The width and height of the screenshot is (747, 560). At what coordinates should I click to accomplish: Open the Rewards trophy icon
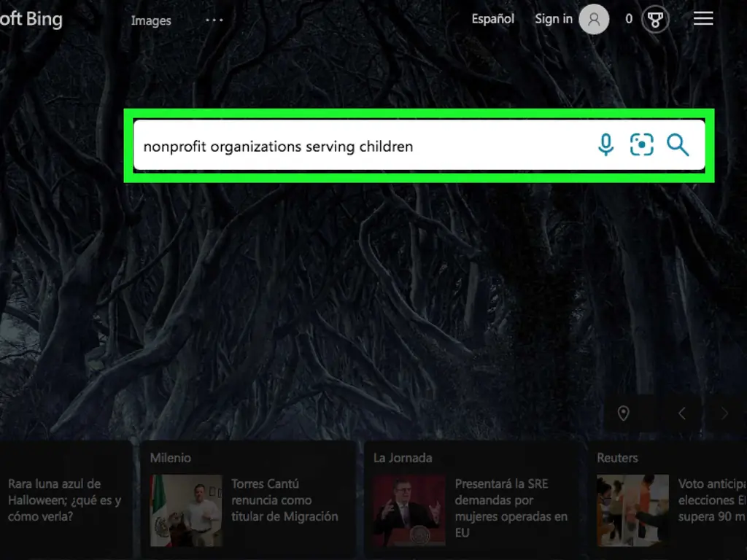click(x=655, y=20)
